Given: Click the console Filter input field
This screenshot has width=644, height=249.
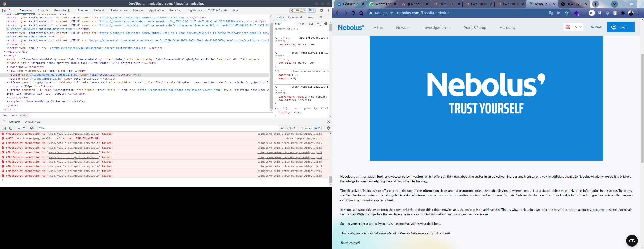Looking at the screenshot, I should pyautogui.click(x=157, y=128).
